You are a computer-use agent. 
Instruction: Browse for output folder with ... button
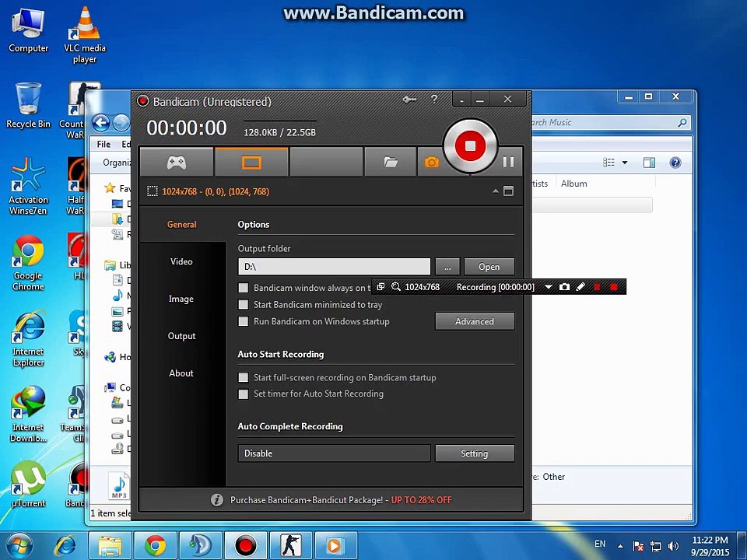(447, 267)
